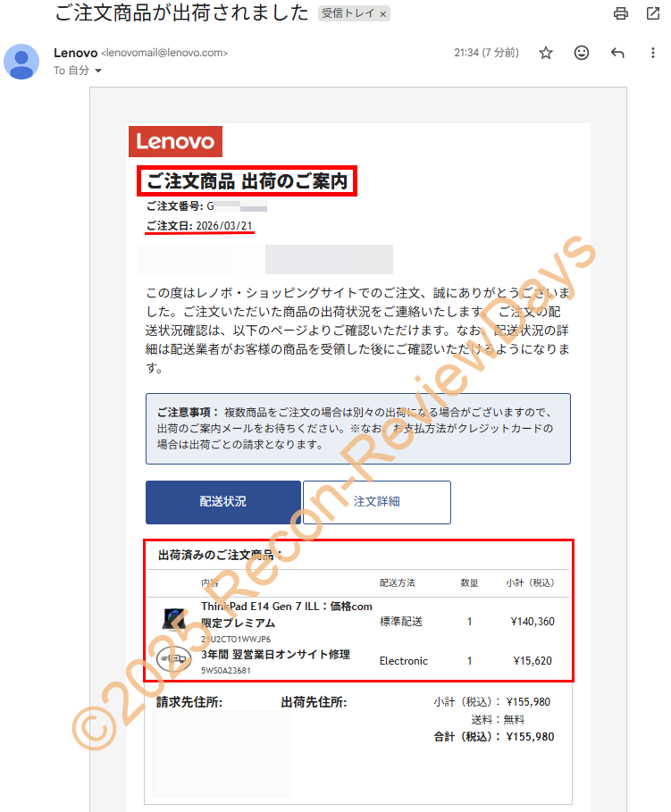Click the ThinkPad E14 Gen 7 product name
This screenshot has width=671, height=812.
coord(286,607)
